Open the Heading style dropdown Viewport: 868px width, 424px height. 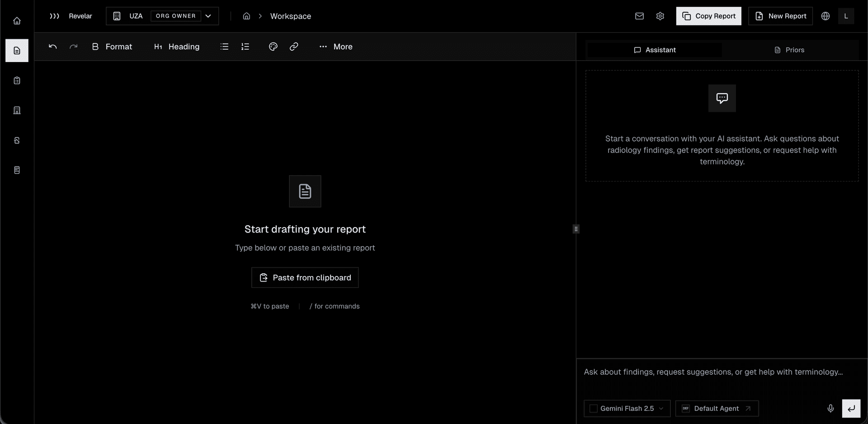pyautogui.click(x=177, y=47)
